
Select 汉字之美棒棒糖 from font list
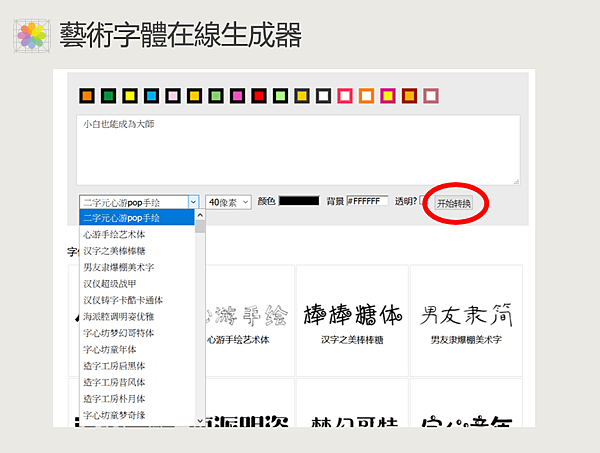click(x=137, y=251)
